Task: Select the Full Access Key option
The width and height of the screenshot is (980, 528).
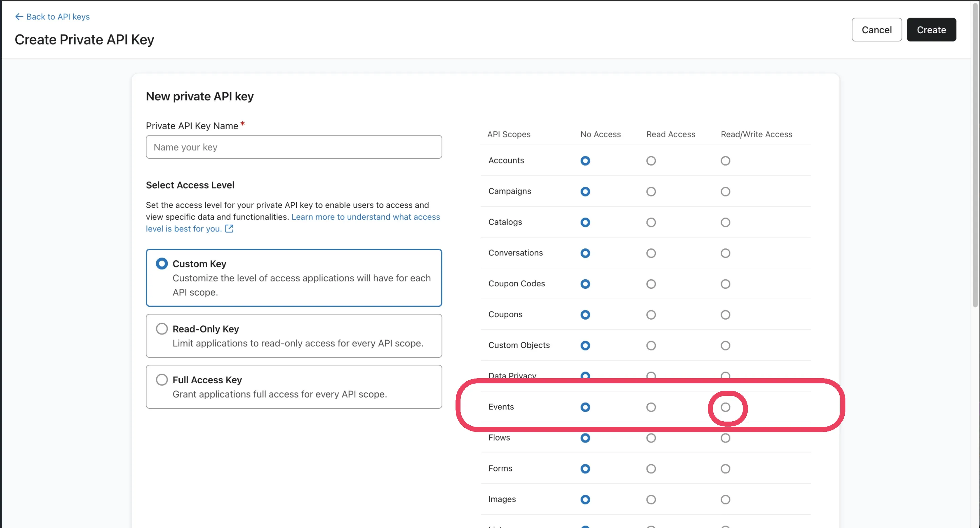Action: pos(294,387)
